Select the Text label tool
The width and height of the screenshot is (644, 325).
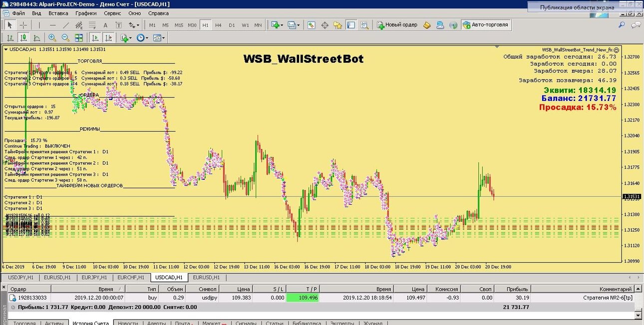118,25
